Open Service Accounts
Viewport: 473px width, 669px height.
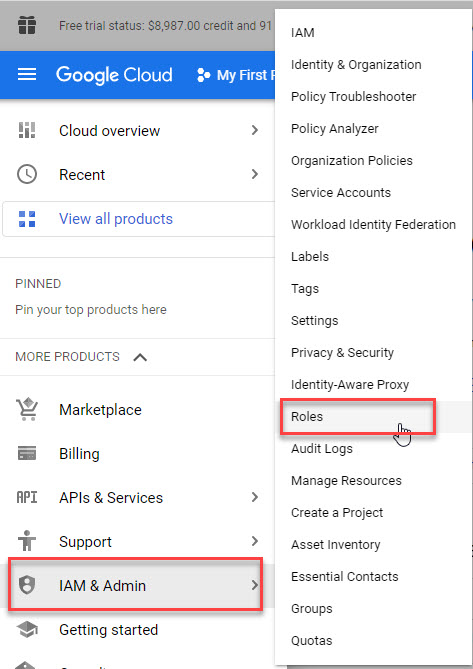[x=341, y=193]
